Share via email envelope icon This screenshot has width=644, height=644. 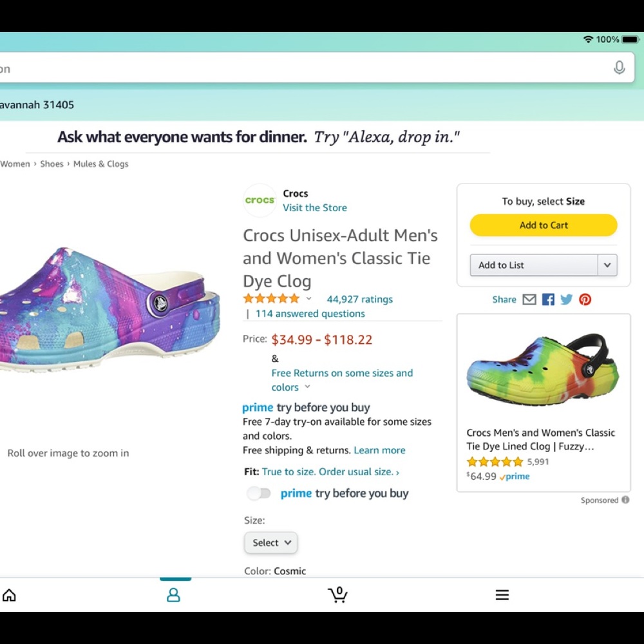pyautogui.click(x=529, y=299)
